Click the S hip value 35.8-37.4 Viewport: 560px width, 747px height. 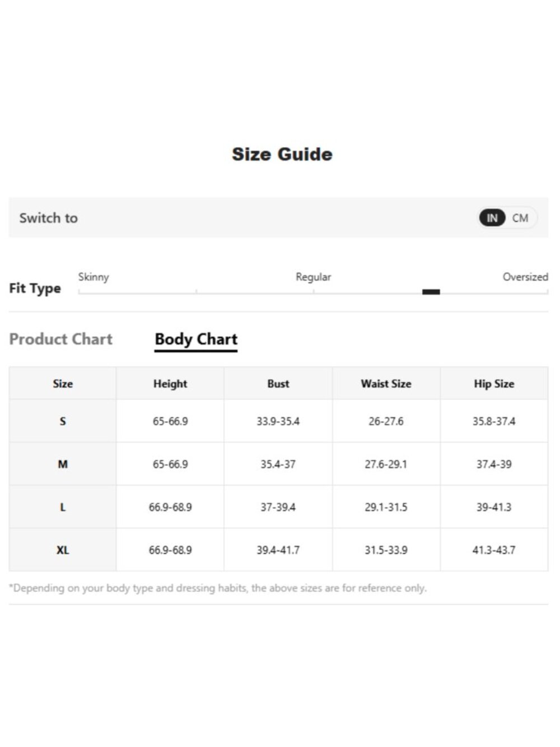click(494, 421)
